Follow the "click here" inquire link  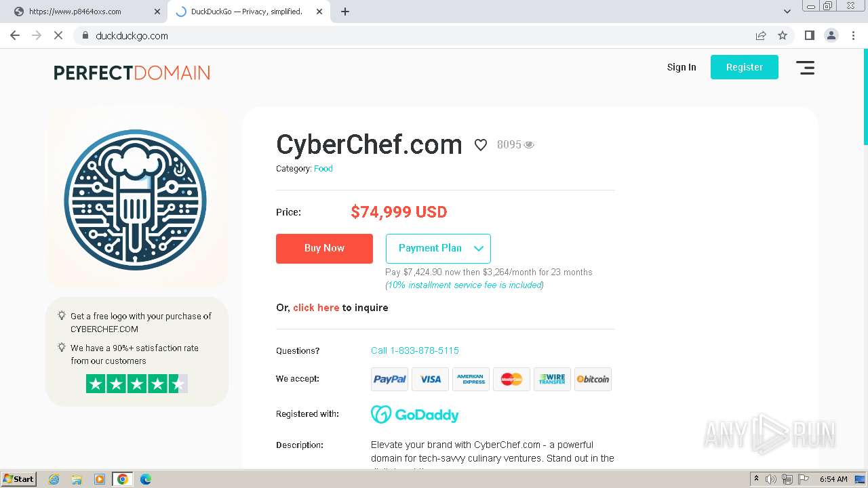click(x=316, y=308)
